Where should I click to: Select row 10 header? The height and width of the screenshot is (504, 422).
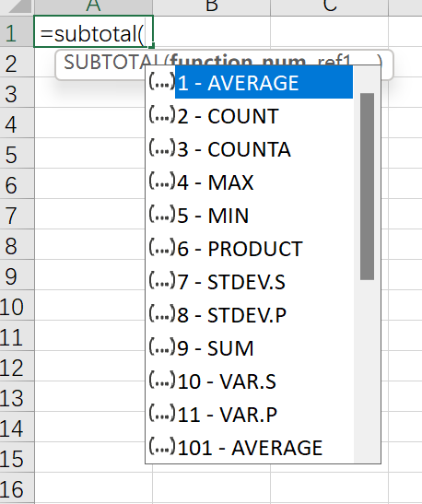coord(17,305)
